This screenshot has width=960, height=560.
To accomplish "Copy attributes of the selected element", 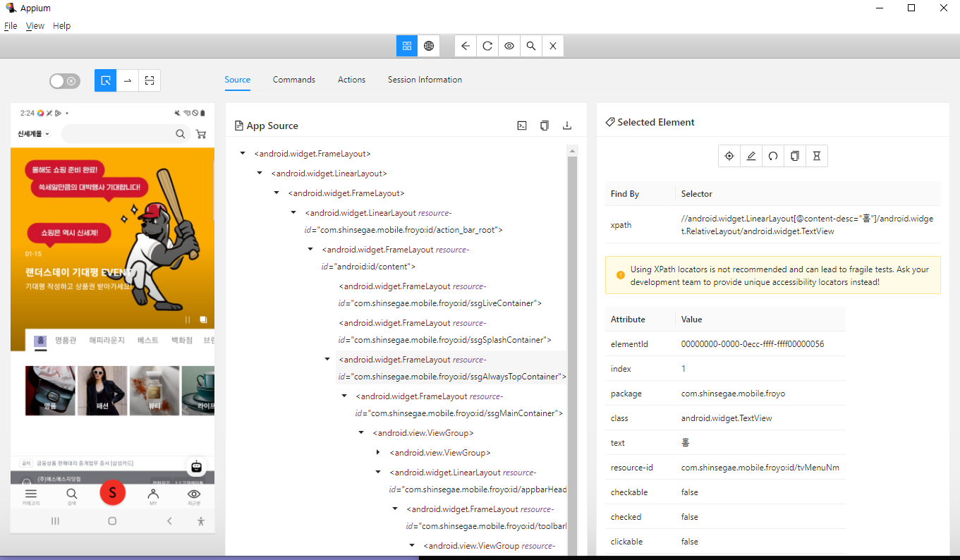I will click(795, 156).
